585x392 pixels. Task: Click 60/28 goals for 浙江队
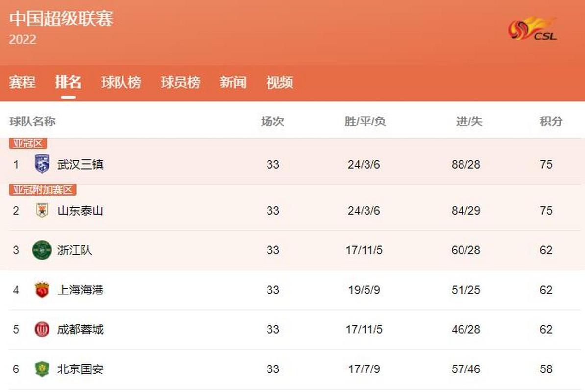point(465,250)
